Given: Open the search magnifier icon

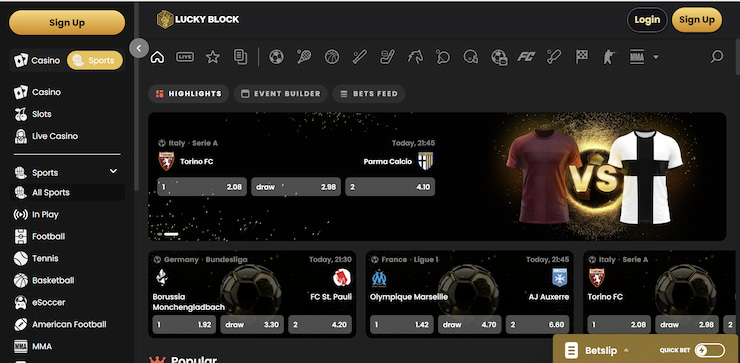Looking at the screenshot, I should pos(717,57).
